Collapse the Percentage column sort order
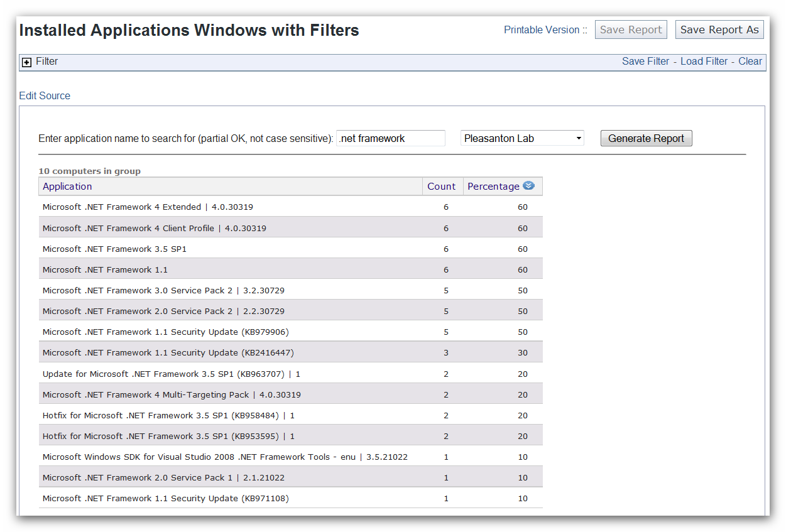The width and height of the screenshot is (786, 532). (x=528, y=186)
